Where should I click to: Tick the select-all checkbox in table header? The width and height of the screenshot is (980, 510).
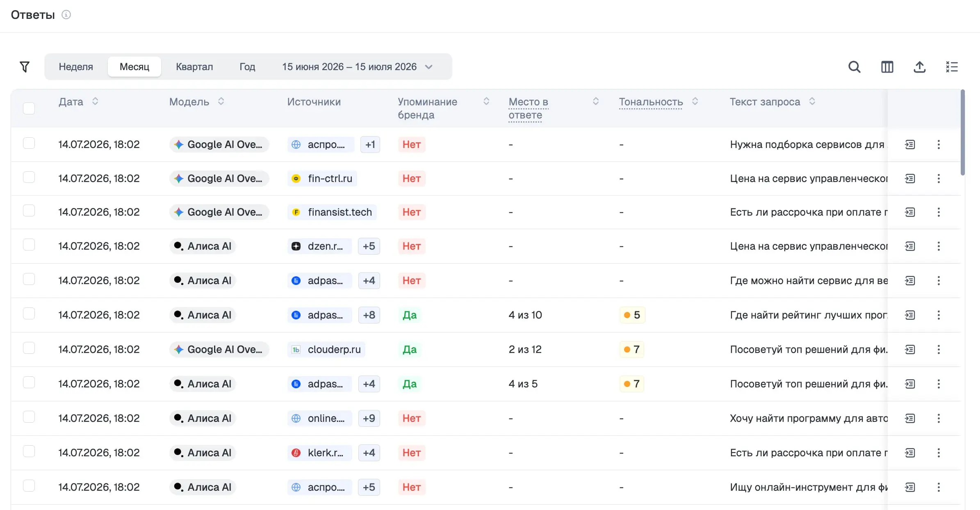coord(29,108)
